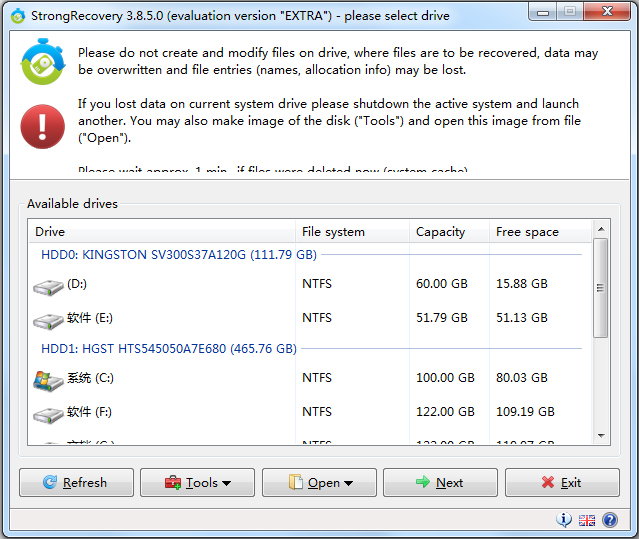Exit the application via Exit button

click(x=561, y=483)
